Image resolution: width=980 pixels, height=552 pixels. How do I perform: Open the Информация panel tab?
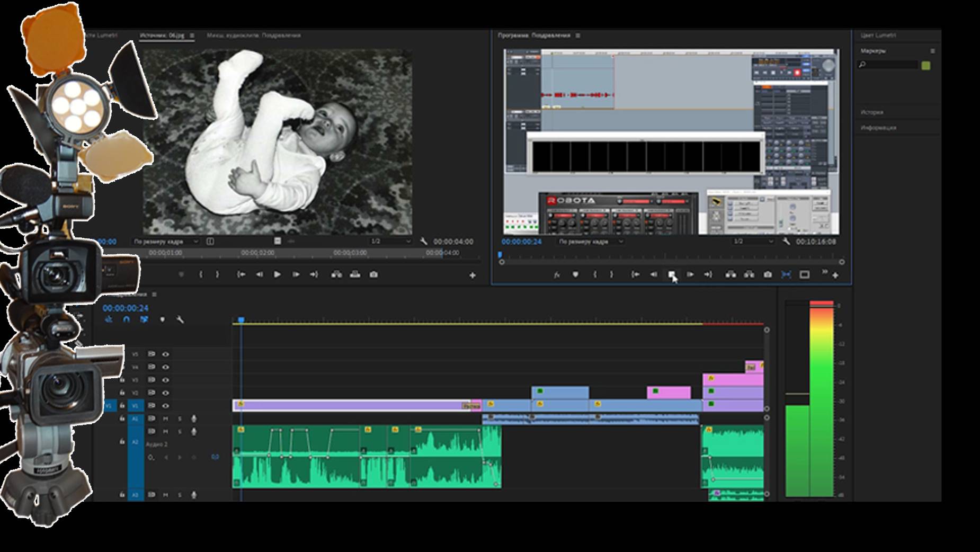point(878,128)
